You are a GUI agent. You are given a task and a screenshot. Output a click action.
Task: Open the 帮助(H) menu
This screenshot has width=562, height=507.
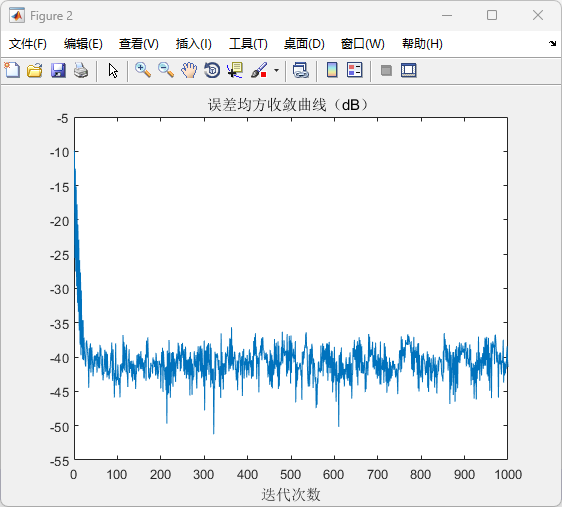pyautogui.click(x=422, y=44)
